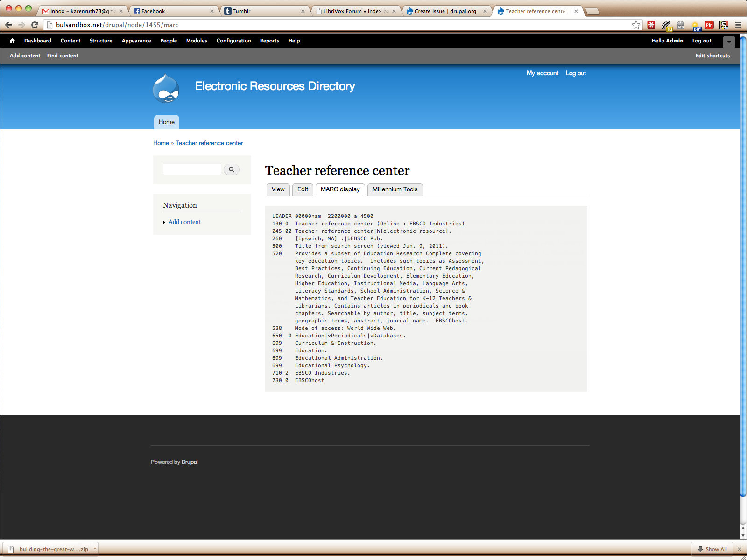The height and width of the screenshot is (560, 747).
Task: Select the View tab
Action: 278,189
